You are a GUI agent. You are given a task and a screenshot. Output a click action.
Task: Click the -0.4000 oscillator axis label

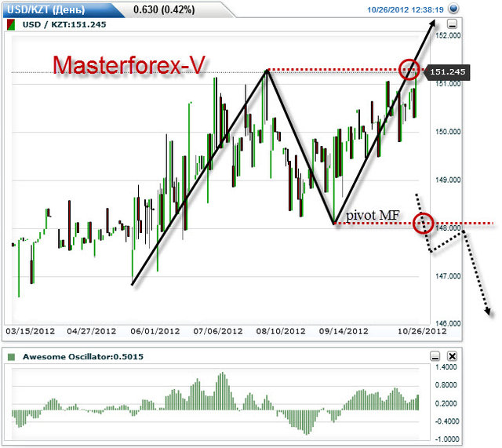click(446, 421)
